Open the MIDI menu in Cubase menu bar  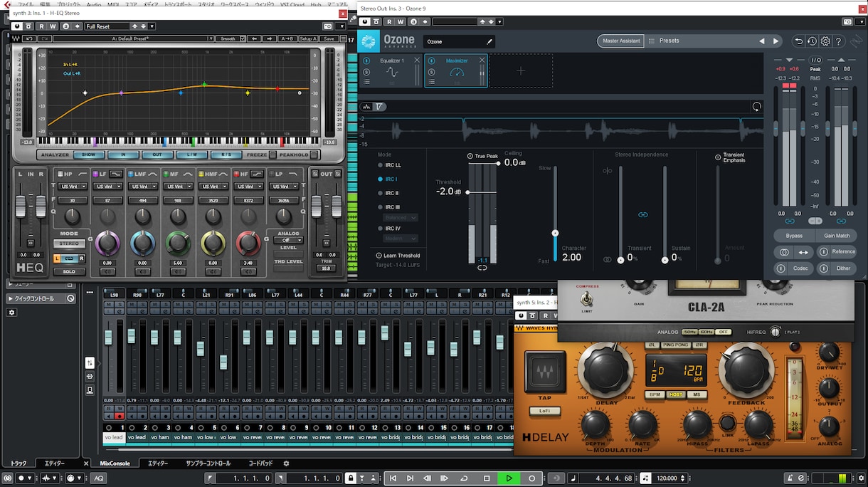point(114,4)
